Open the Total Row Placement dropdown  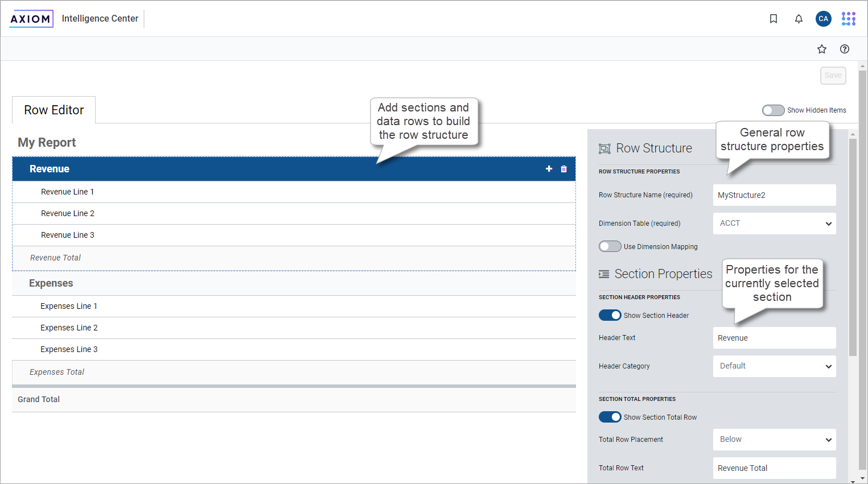(774, 440)
